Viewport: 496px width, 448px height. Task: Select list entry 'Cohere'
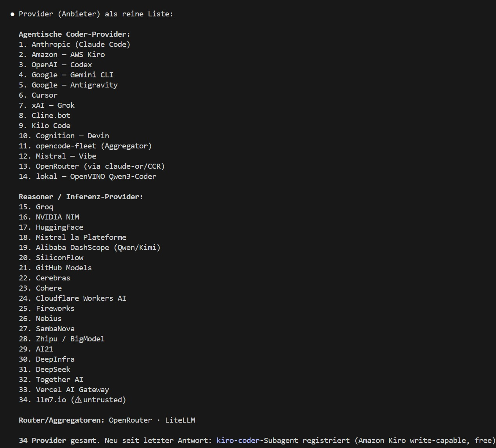click(49, 288)
